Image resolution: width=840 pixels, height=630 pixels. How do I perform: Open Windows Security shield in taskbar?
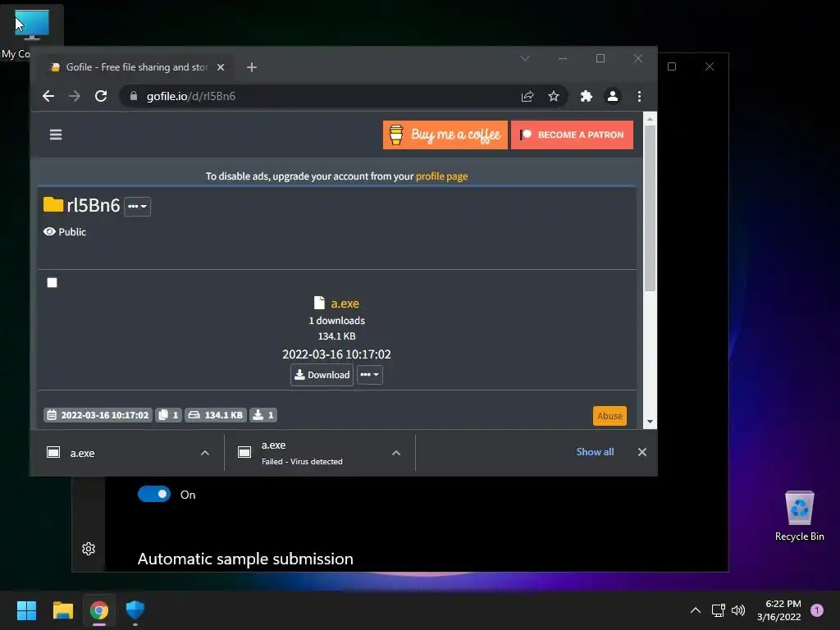coord(135,610)
